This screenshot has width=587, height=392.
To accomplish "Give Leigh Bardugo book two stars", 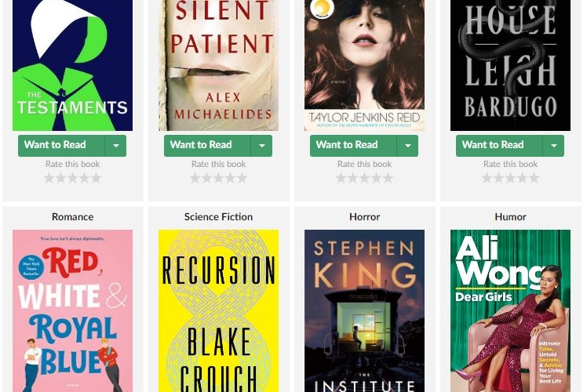I will tap(498, 178).
